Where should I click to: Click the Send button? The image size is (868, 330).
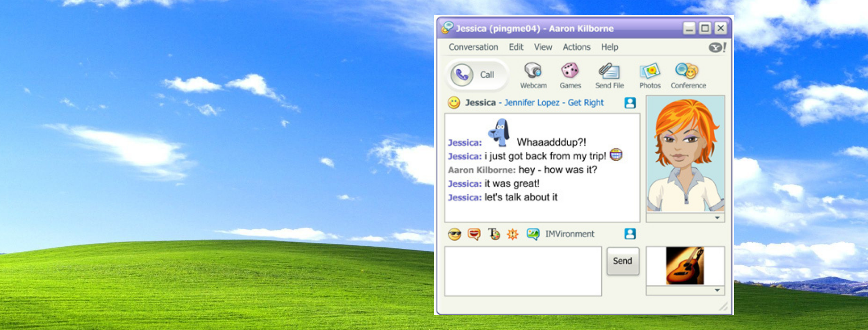(x=623, y=261)
